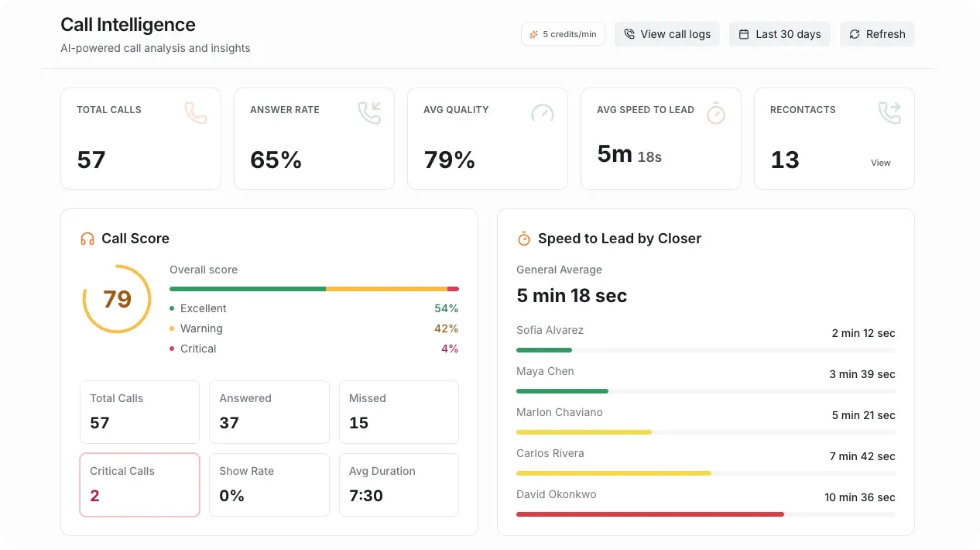The width and height of the screenshot is (980, 550).
Task: Click the 57 value in top Total Calls card
Action: click(x=91, y=160)
